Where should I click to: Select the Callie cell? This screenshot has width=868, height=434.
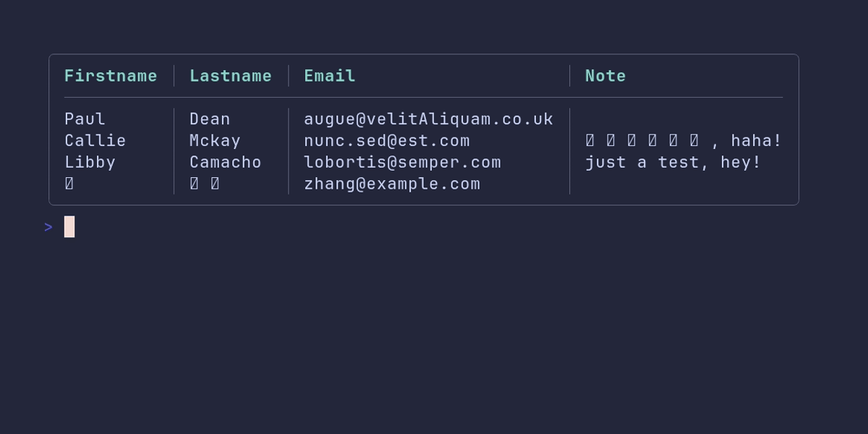click(95, 140)
